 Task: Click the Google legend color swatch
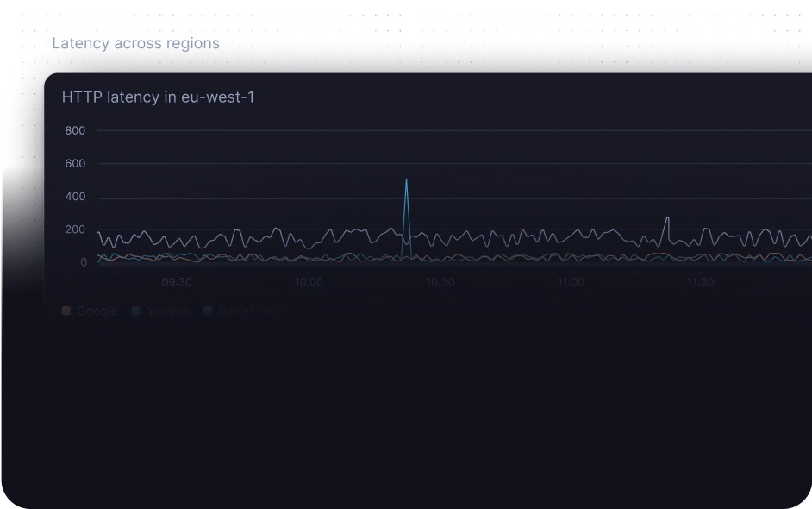coord(66,311)
